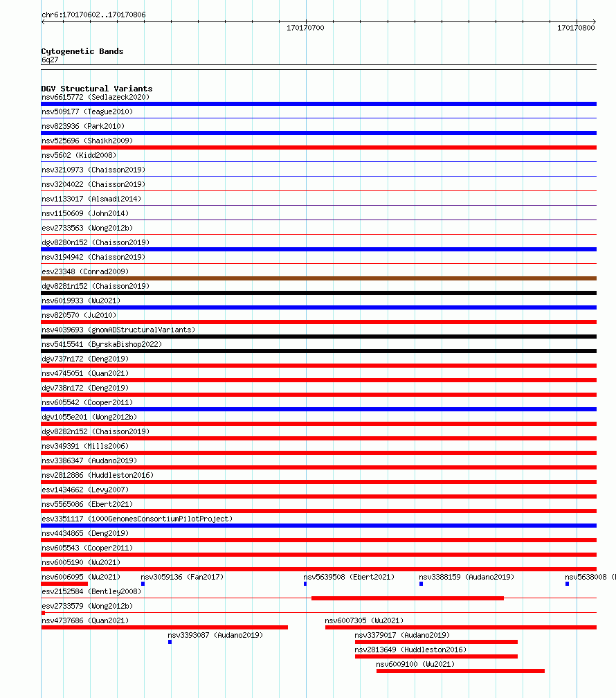Select the nsv3210973 (Chaisson2019) label
This screenshot has height=698, width=616.
click(x=93, y=170)
